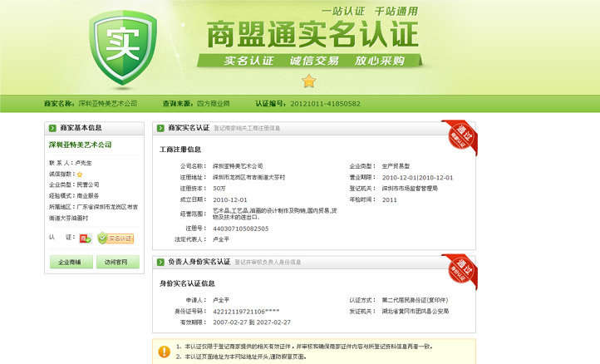Click the red 通过 商家认证 ribbon badge
This screenshot has width=600, height=364.
tap(460, 136)
